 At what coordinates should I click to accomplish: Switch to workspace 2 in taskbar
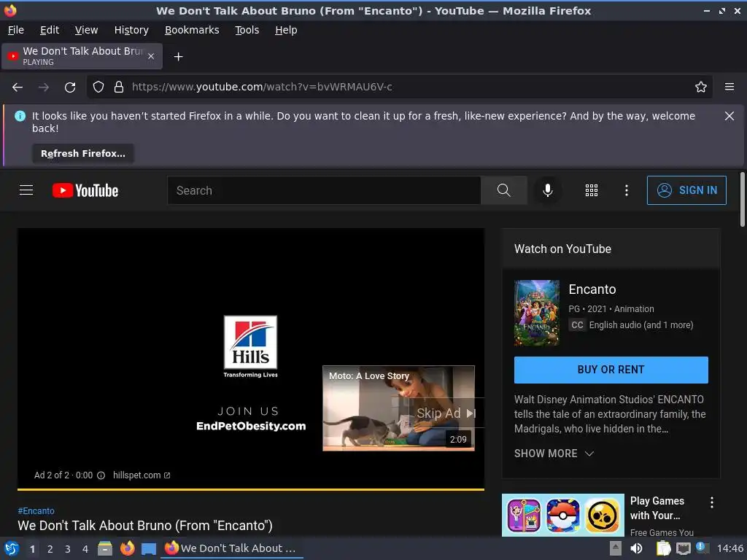pos(50,549)
